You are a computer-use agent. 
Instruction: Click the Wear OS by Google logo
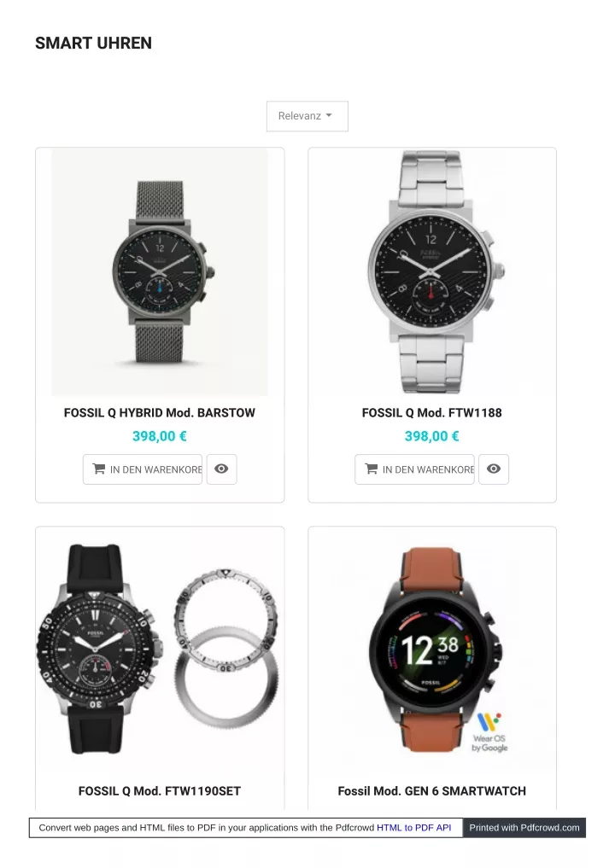489,732
